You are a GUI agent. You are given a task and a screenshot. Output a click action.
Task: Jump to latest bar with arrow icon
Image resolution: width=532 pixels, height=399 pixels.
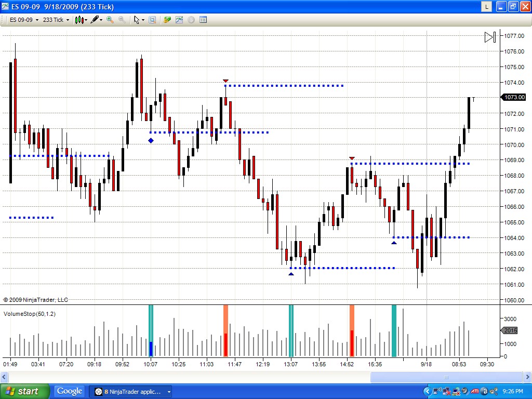[x=490, y=37]
